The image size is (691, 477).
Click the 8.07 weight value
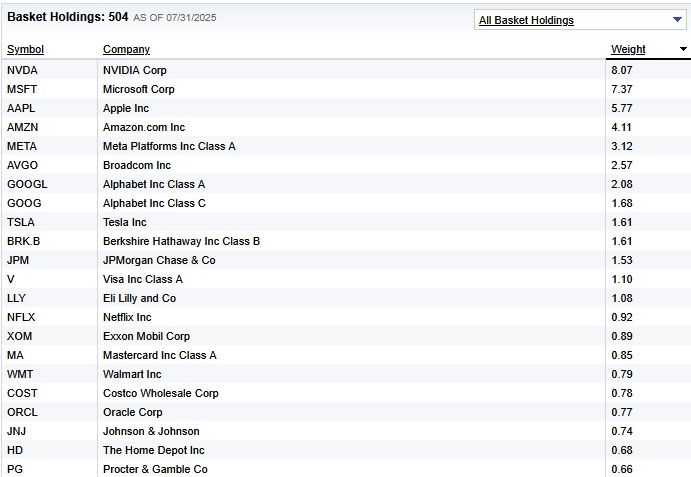(622, 70)
